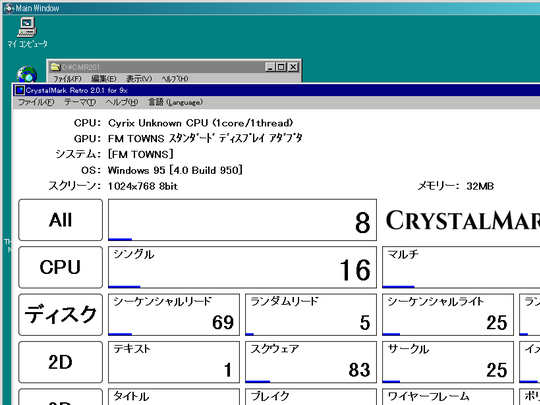540x405 pixels.
Task: Click the Main Window title icon
Action: pos(9,8)
